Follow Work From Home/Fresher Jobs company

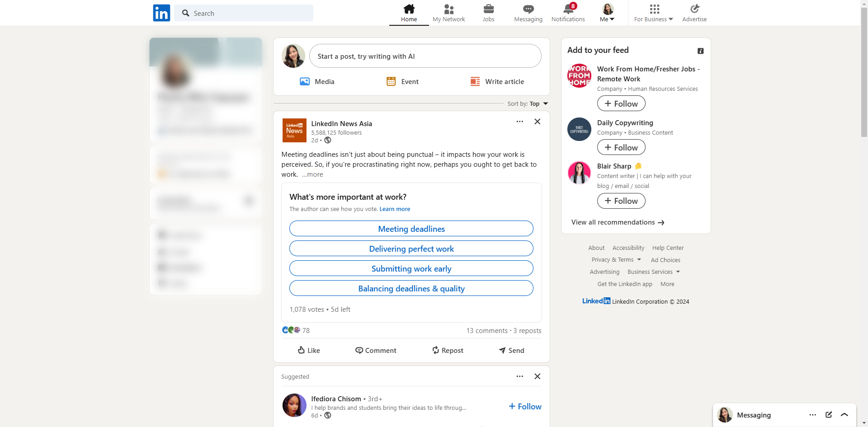coord(621,103)
